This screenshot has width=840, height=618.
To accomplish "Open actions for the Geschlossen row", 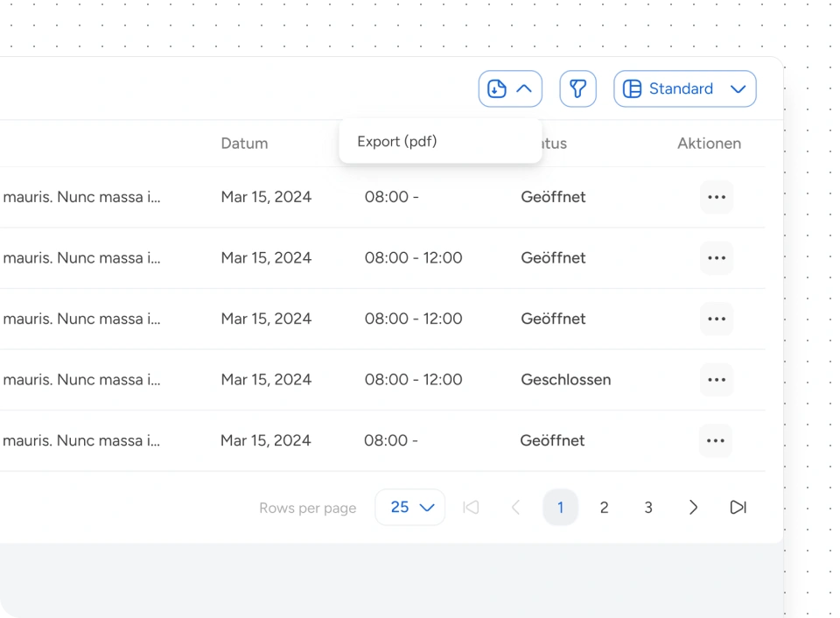I will (x=716, y=380).
